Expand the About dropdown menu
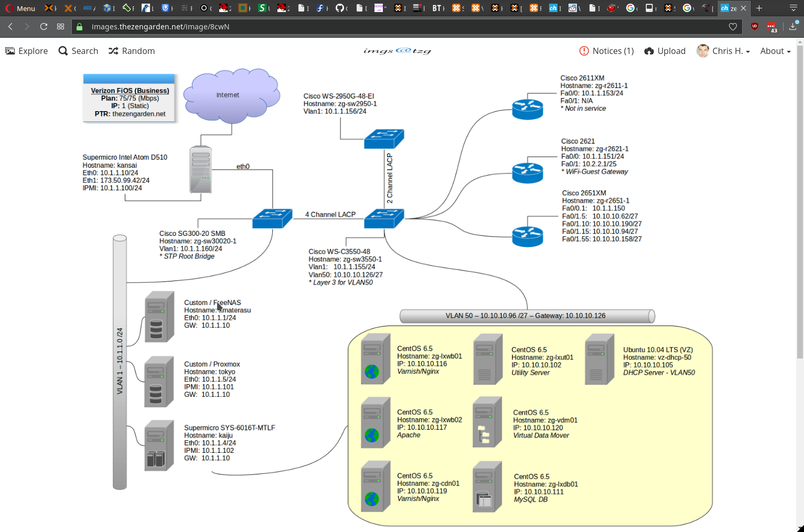804x532 pixels. pyautogui.click(x=775, y=51)
